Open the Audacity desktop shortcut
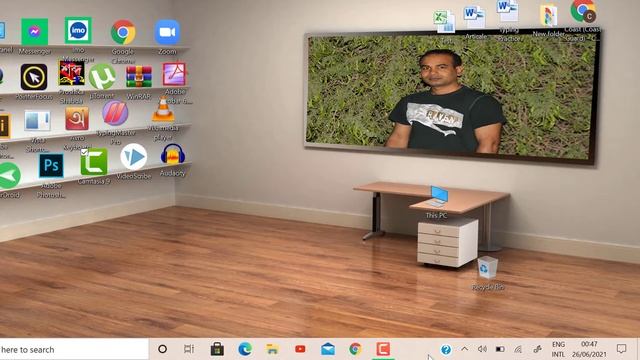 173,155
